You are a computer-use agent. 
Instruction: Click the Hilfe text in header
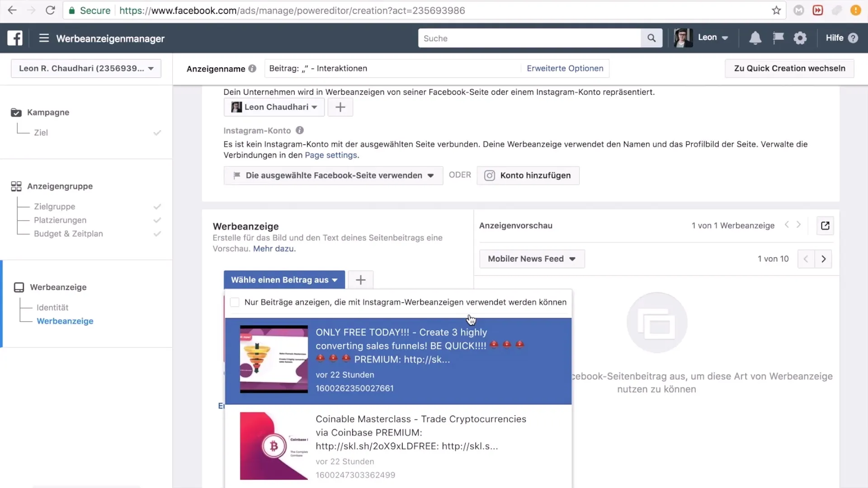click(x=834, y=38)
